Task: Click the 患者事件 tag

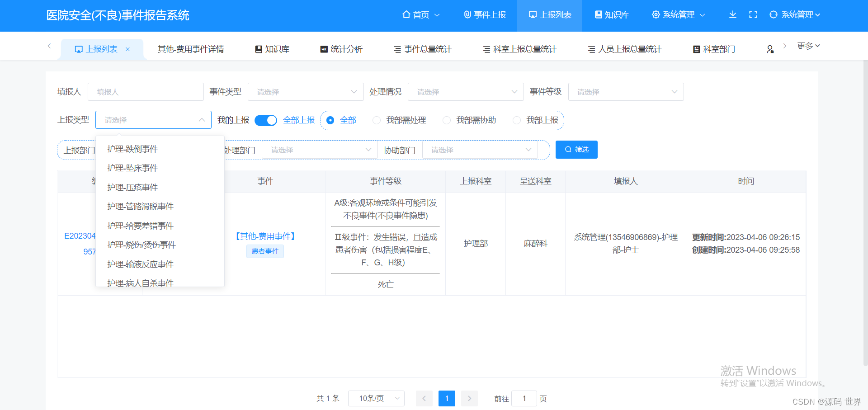Action: tap(265, 251)
